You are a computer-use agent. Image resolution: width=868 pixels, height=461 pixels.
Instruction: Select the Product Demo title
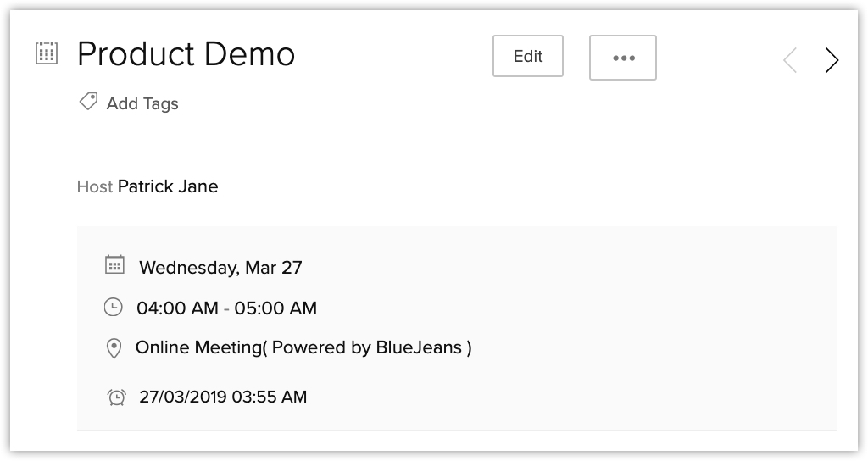click(x=186, y=55)
